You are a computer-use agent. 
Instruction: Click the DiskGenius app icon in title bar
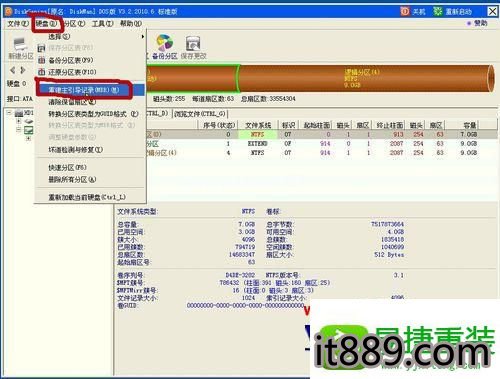8,12
